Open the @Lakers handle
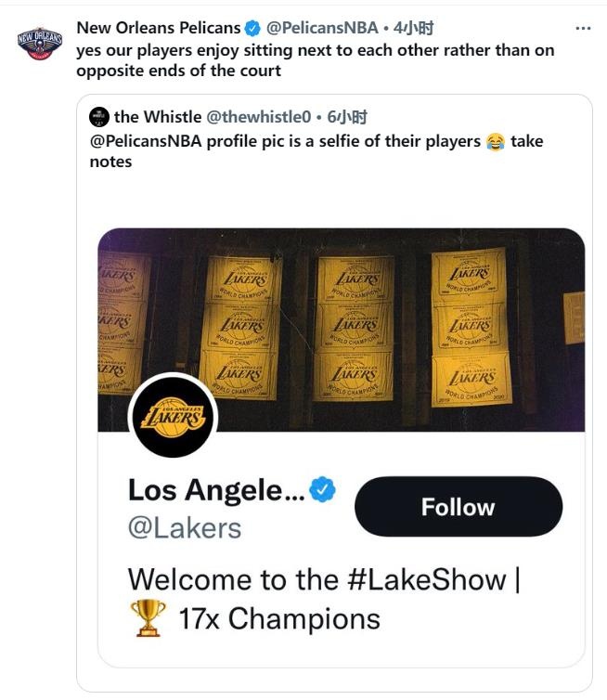This screenshot has width=607, height=700. tap(185, 528)
